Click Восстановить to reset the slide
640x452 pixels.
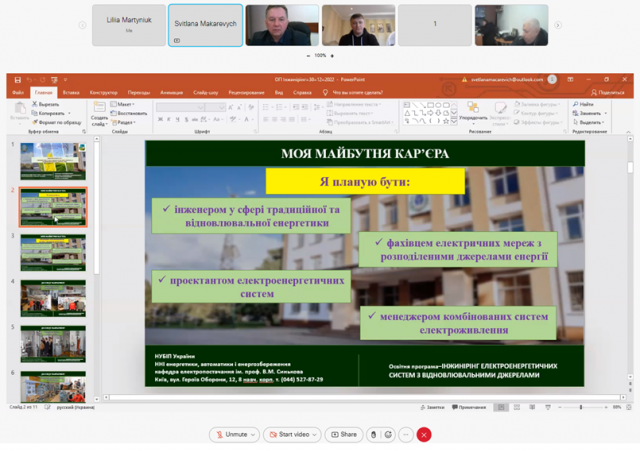129,113
